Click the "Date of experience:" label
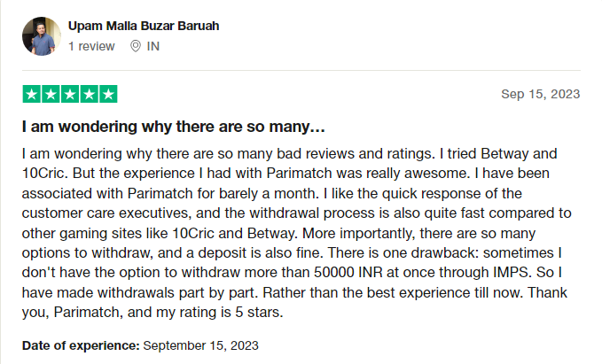This screenshot has width=602, height=364. (x=81, y=345)
